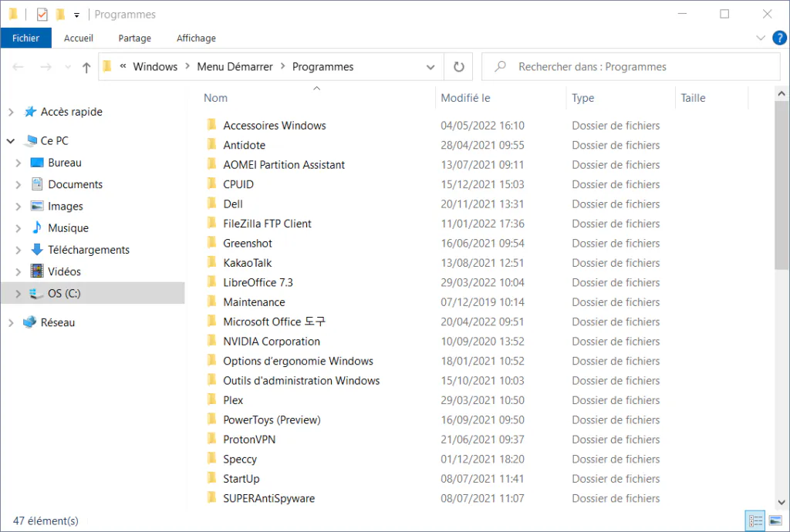This screenshot has height=532, width=790.
Task: Expand the Accès rapide tree node
Action: pos(11,113)
